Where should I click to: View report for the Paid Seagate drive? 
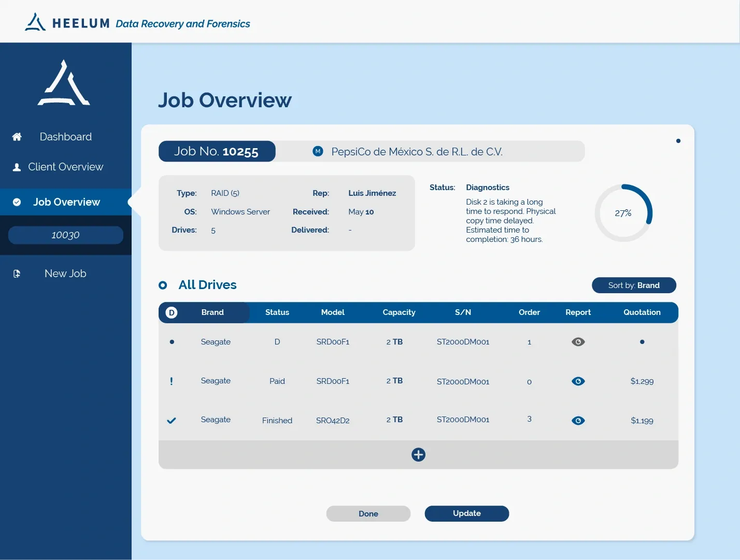(578, 381)
